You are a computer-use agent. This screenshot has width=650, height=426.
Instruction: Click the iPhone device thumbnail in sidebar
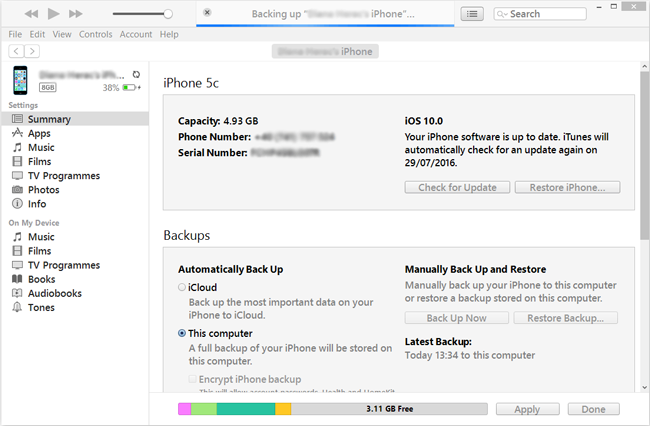(20, 80)
